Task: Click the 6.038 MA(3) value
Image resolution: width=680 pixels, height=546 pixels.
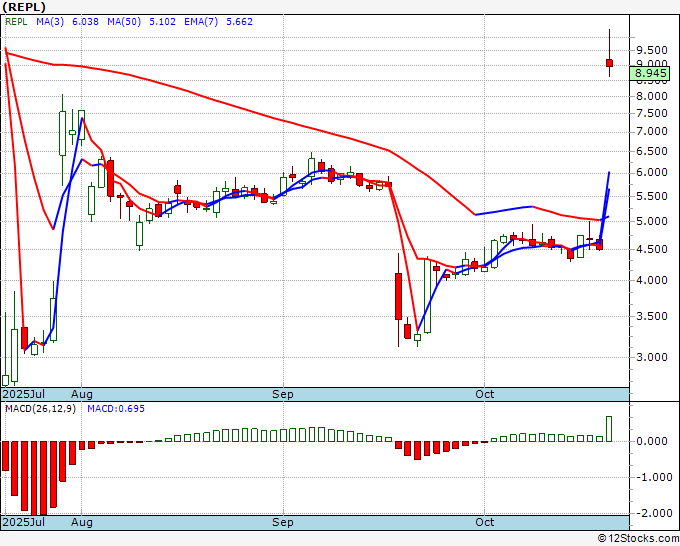Action: (x=85, y=22)
